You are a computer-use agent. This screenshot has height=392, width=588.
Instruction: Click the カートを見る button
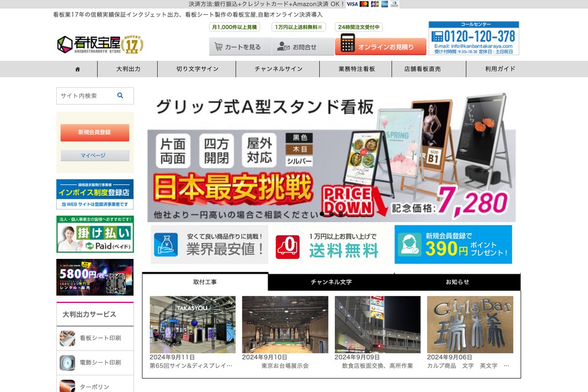[240, 47]
